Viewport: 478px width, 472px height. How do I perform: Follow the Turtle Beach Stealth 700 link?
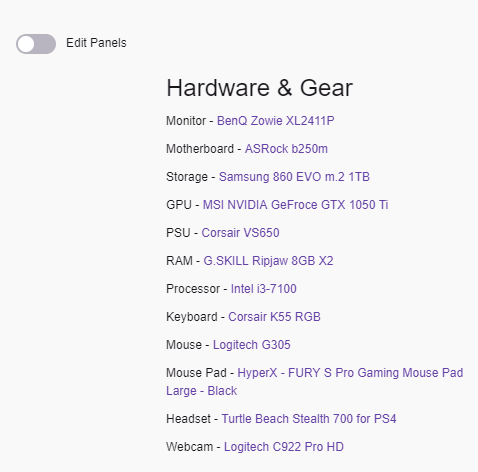pyautogui.click(x=309, y=419)
